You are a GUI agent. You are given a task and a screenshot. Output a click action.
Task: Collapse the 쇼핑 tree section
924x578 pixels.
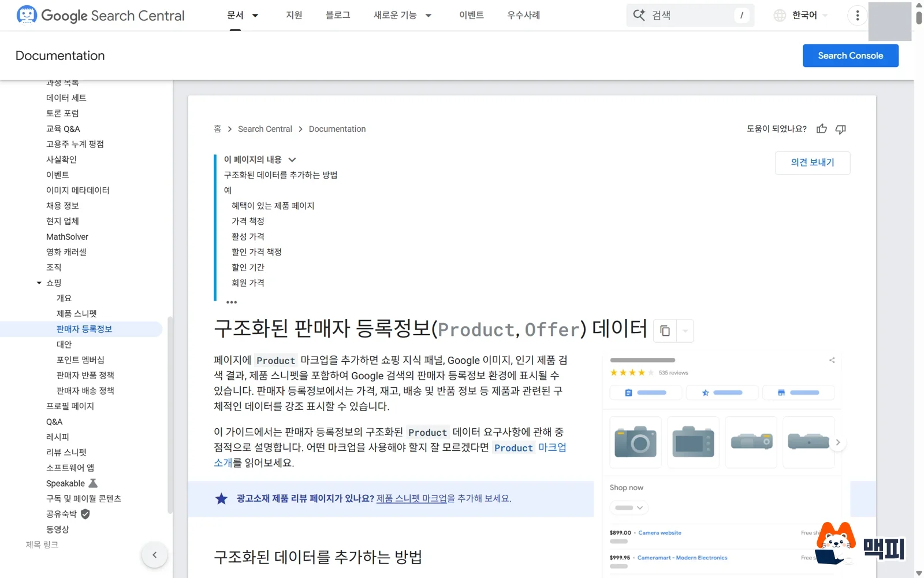39,283
